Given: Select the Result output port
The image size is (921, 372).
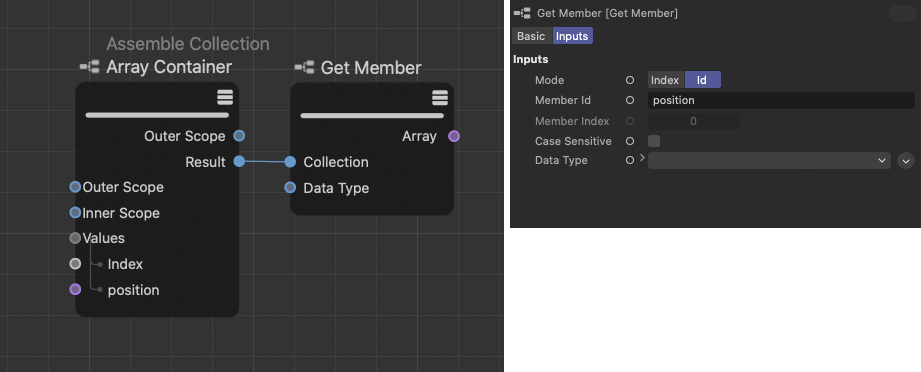Looking at the screenshot, I should 239,162.
